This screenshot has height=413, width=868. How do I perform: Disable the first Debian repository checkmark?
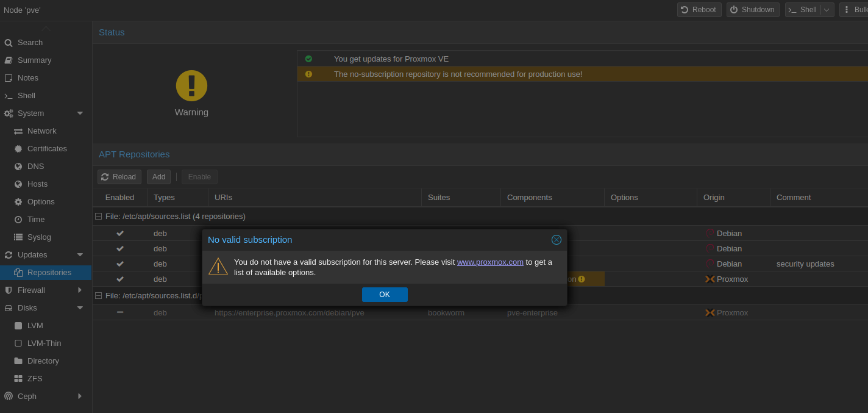coord(119,233)
